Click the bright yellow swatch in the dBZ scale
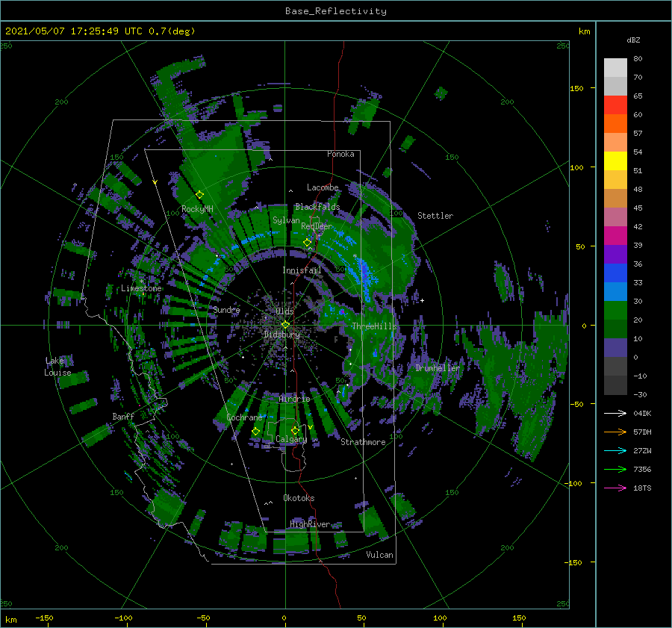 615,161
